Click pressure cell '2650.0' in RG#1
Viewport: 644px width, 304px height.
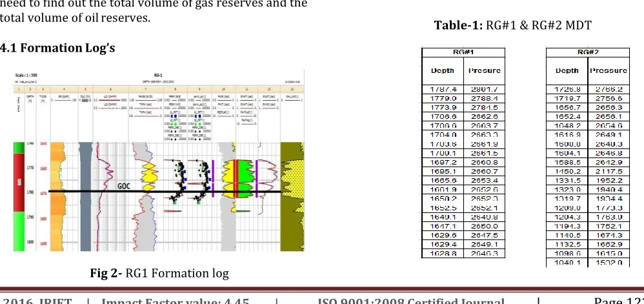484,226
